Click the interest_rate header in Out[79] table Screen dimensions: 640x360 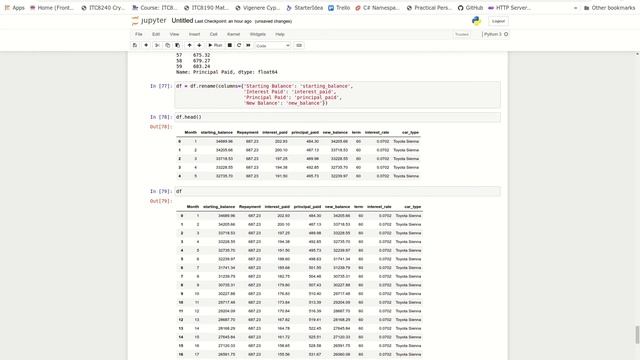tap(379, 207)
